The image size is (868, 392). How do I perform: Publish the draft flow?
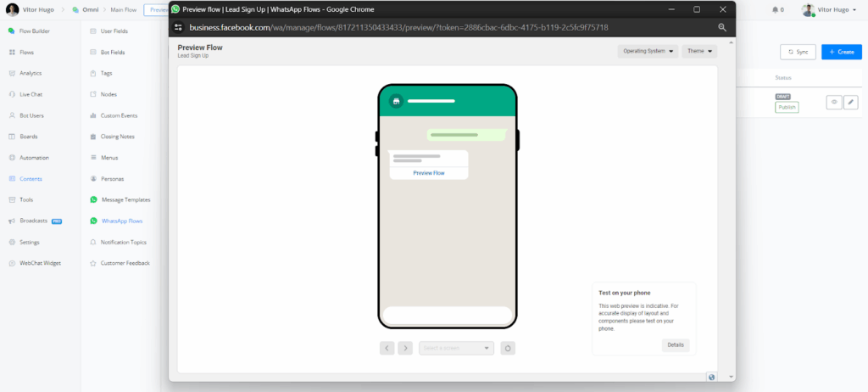[787, 107]
